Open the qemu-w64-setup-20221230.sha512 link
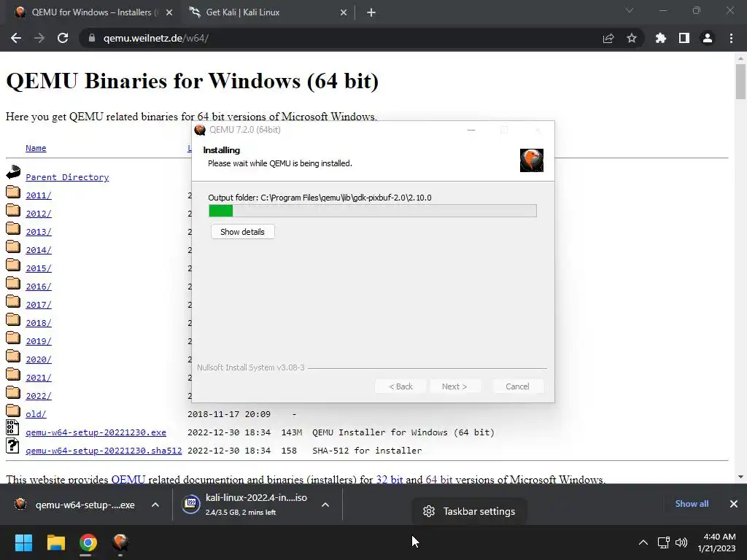 coord(104,451)
